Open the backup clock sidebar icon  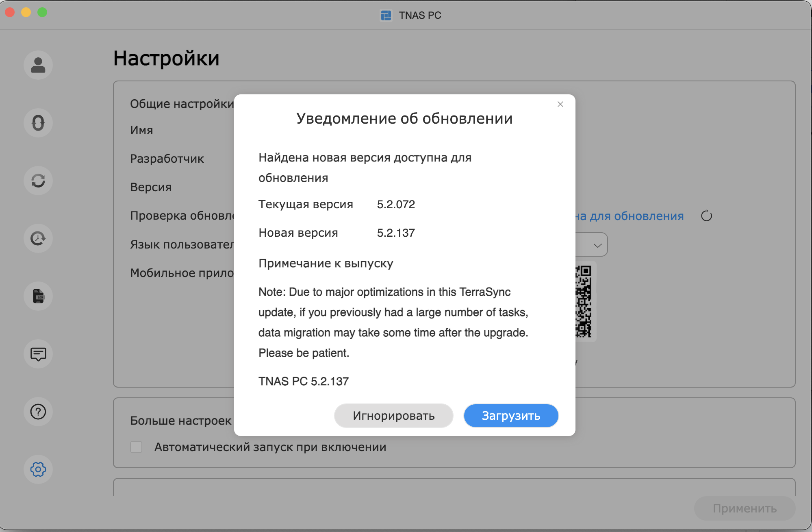click(38, 238)
